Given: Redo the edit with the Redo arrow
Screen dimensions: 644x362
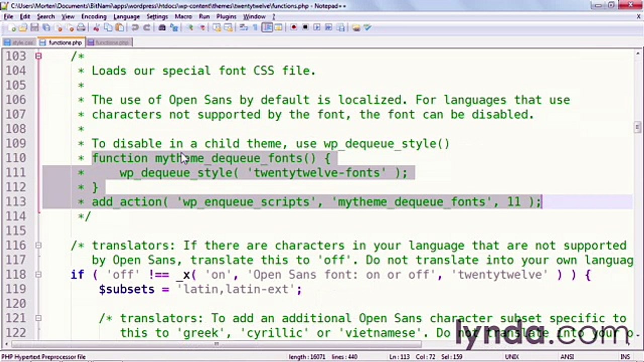Looking at the screenshot, I should tap(147, 28).
